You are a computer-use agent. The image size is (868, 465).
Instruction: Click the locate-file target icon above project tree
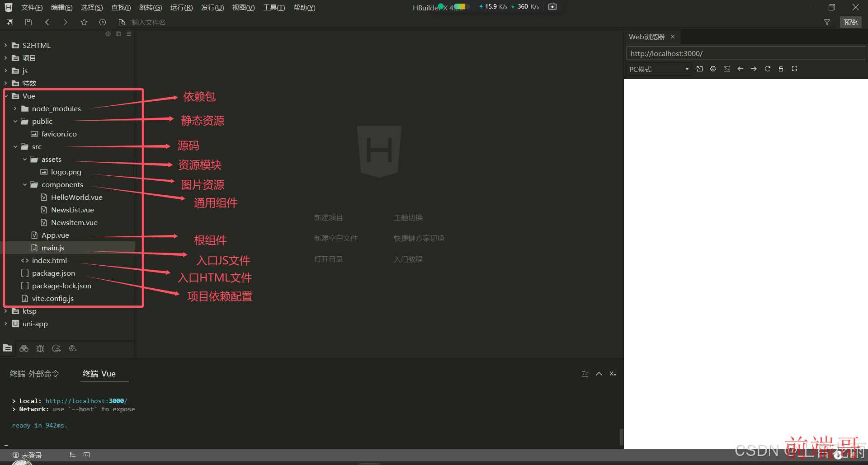pos(108,34)
